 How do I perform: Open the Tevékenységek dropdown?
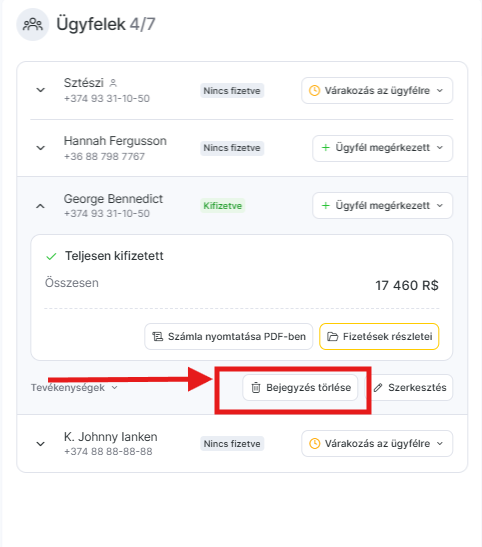pyautogui.click(x=74, y=388)
